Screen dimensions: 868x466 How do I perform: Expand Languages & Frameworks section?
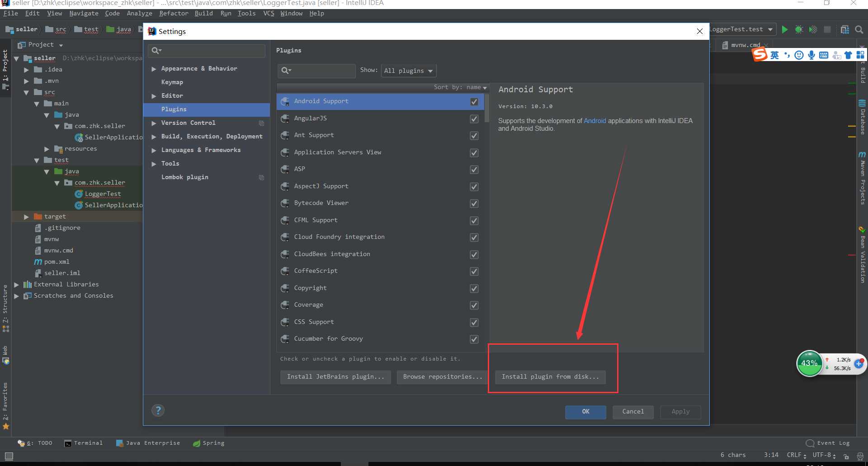point(154,150)
